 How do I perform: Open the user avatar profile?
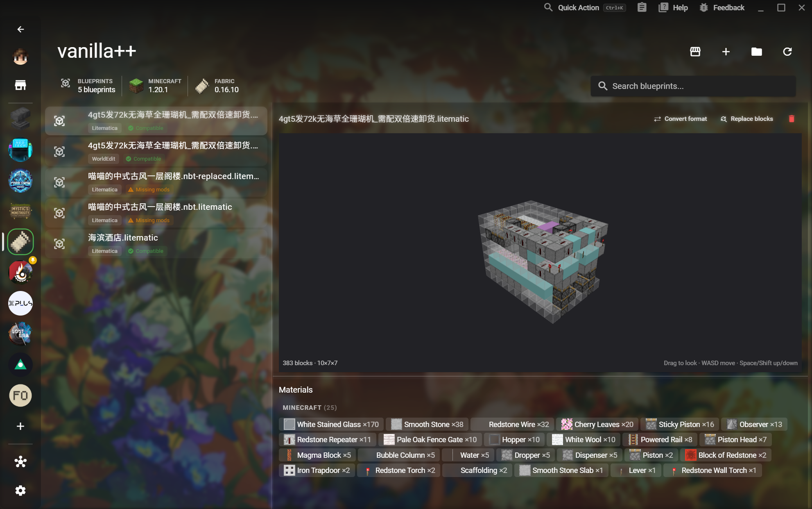(x=20, y=57)
